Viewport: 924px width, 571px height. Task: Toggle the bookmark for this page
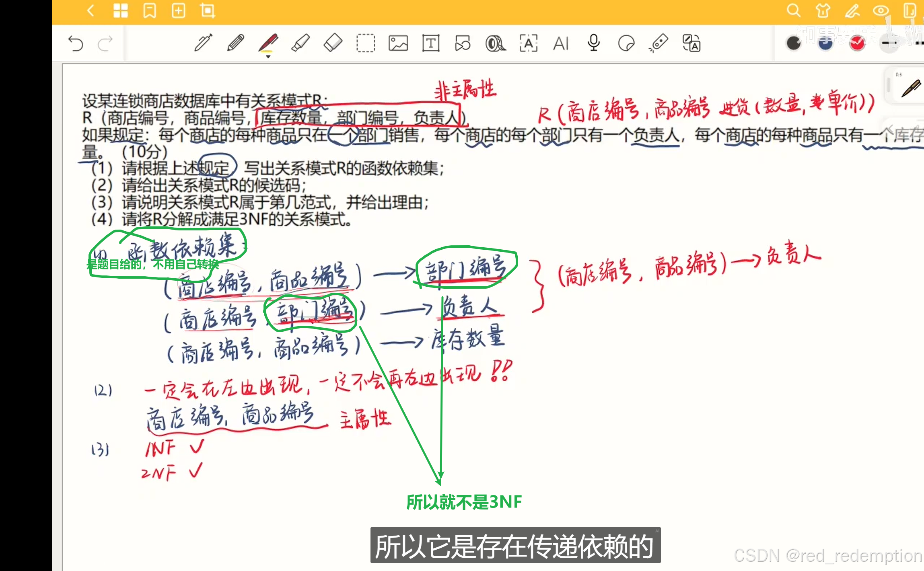pyautogui.click(x=150, y=11)
